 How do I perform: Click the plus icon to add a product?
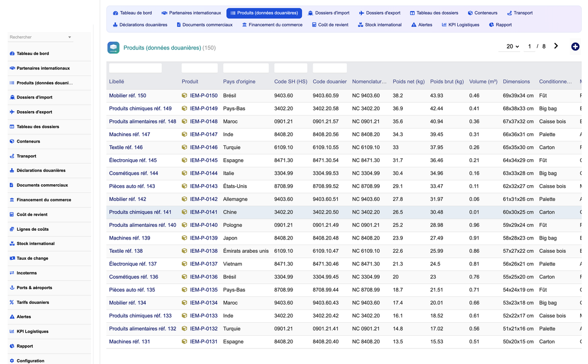[575, 47]
